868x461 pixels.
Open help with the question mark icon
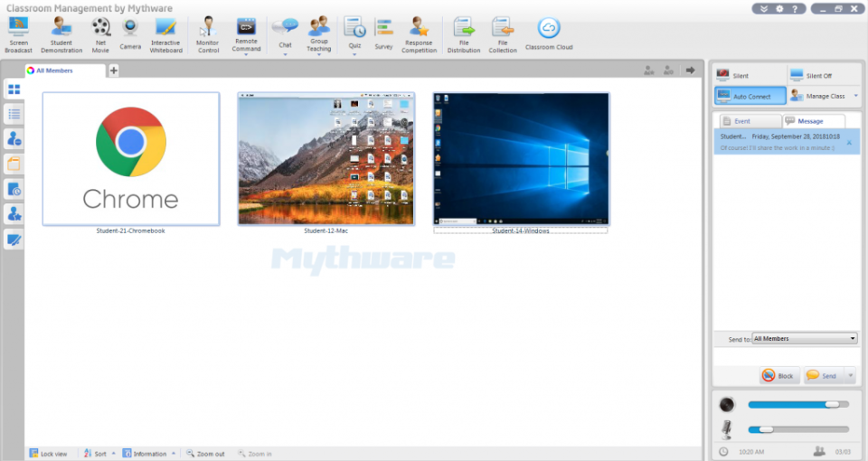[x=795, y=9]
